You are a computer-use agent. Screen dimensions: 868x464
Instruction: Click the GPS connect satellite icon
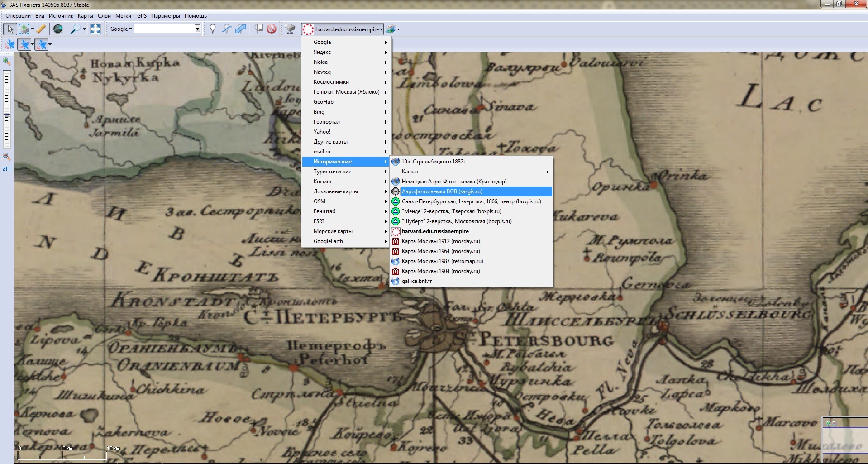[x=10, y=44]
